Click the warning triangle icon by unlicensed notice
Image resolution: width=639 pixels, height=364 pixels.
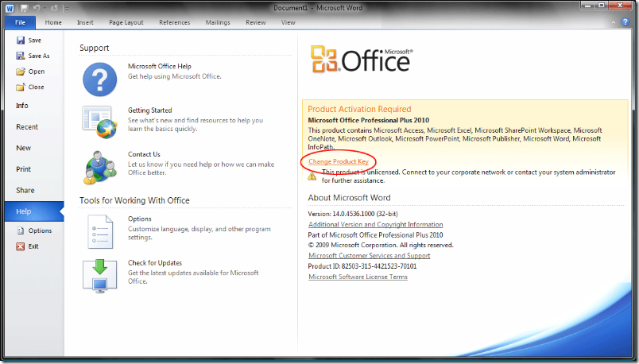point(312,176)
